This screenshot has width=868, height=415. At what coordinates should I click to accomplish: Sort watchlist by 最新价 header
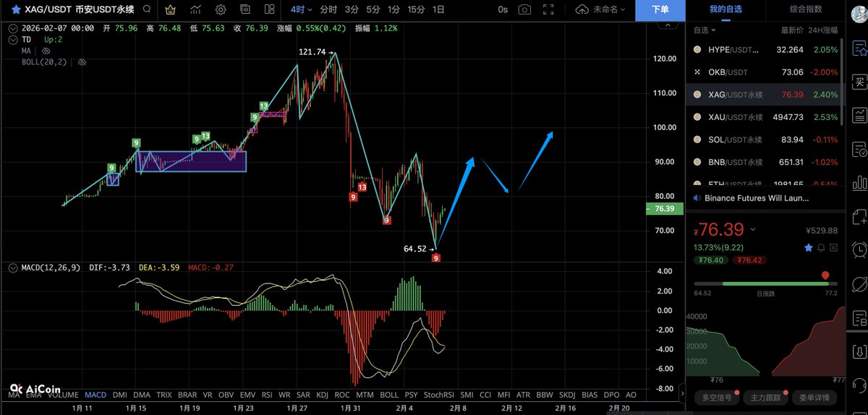(x=792, y=30)
